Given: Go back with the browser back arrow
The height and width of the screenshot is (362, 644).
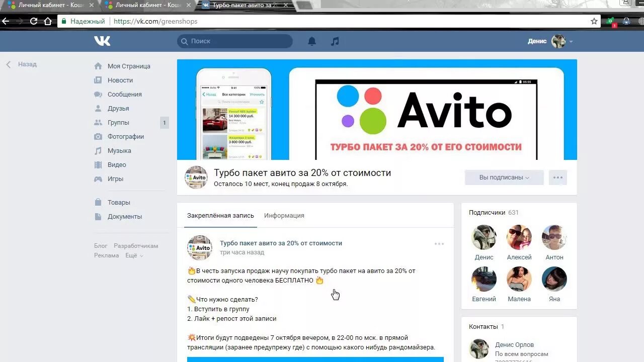Looking at the screenshot, I should click(6, 21).
